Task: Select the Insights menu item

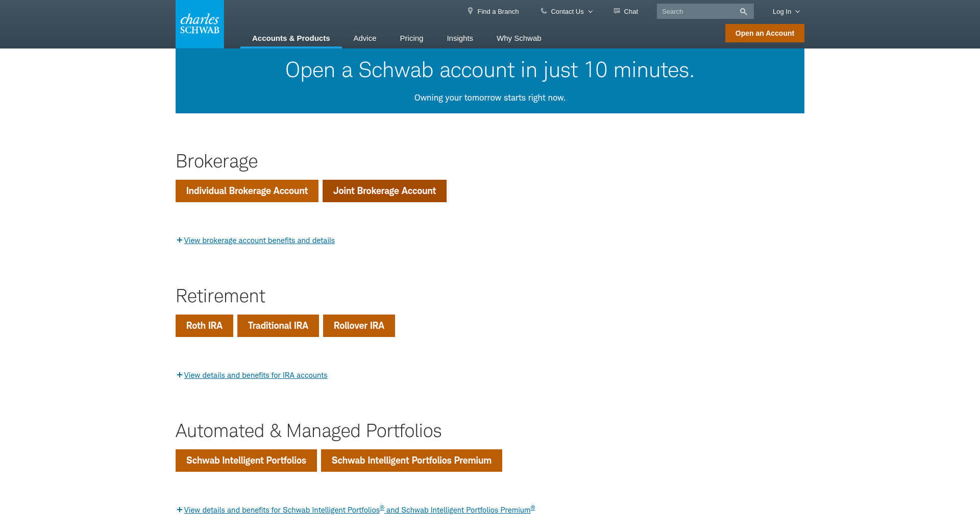Action: pyautogui.click(x=460, y=38)
